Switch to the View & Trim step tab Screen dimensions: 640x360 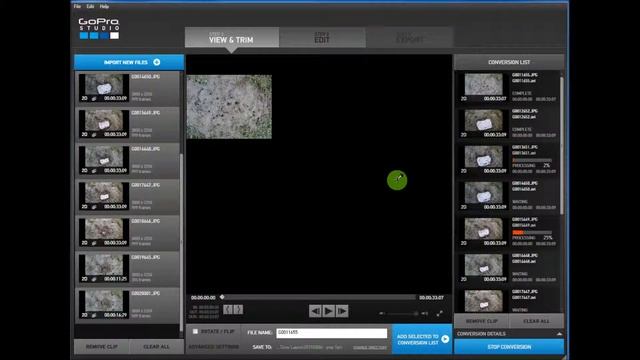(x=232, y=38)
